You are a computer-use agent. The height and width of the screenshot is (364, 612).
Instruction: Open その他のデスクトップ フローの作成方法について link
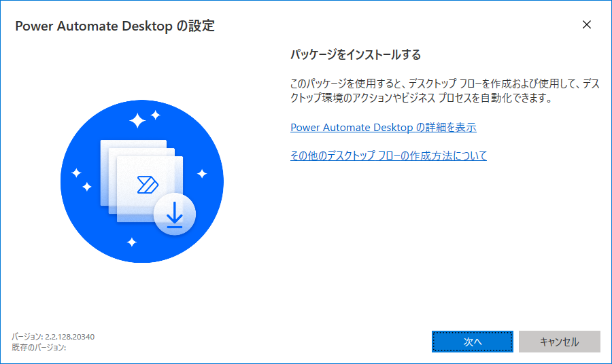[388, 156]
